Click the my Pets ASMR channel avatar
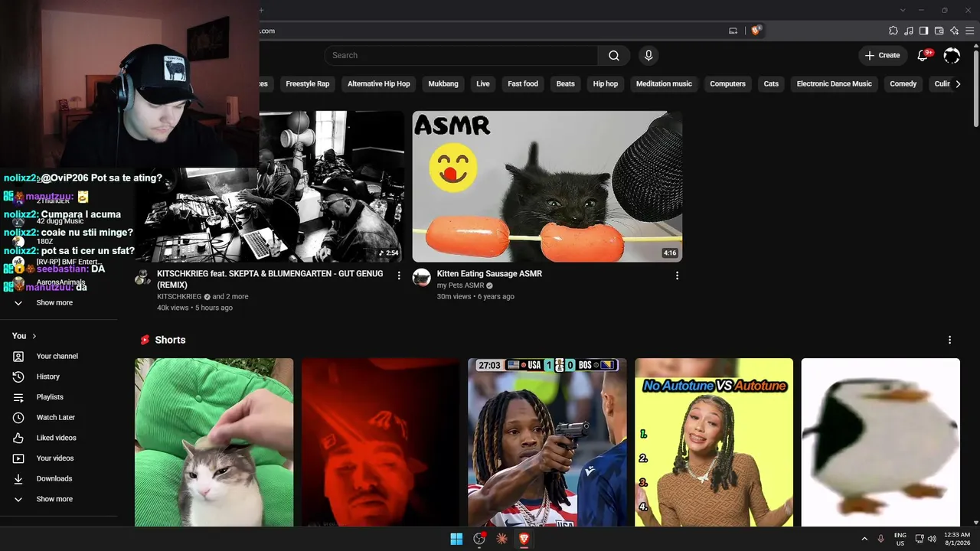Image resolution: width=980 pixels, height=551 pixels. coord(422,277)
